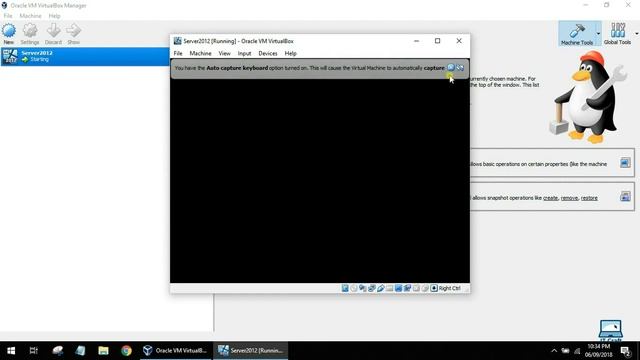This screenshot has height=360, width=640.
Task: Click the Details tool icon in Manager
Action: click(625, 163)
